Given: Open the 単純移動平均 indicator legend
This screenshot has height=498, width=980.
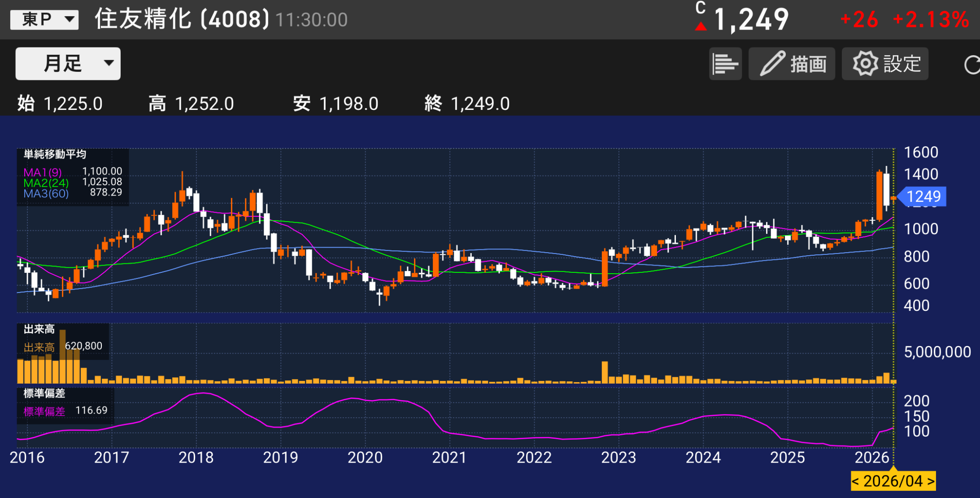Looking at the screenshot, I should tap(55, 154).
